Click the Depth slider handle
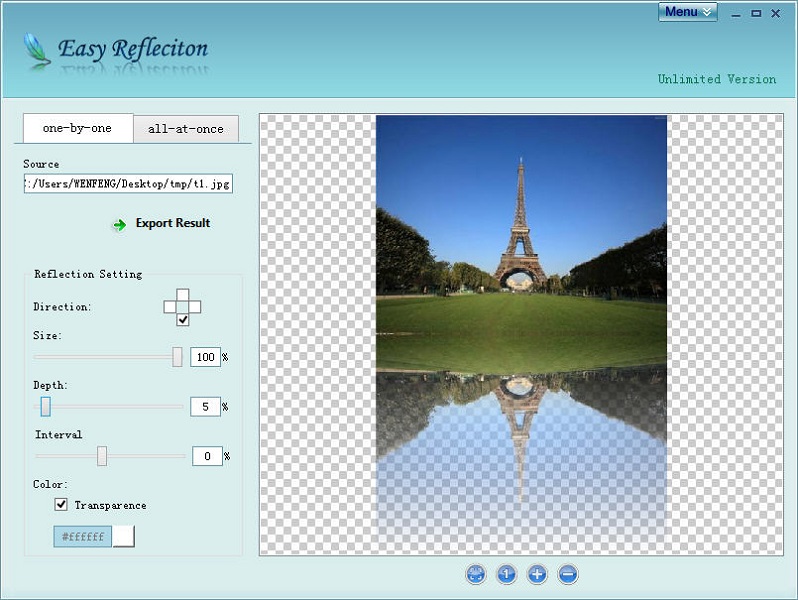 pyautogui.click(x=46, y=407)
